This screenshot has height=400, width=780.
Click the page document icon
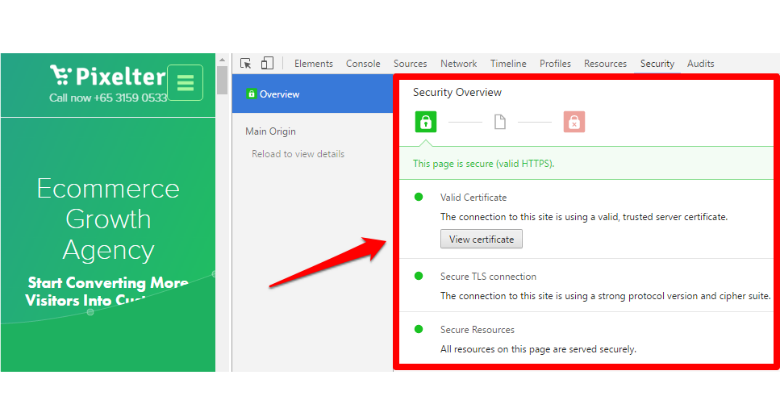[500, 122]
